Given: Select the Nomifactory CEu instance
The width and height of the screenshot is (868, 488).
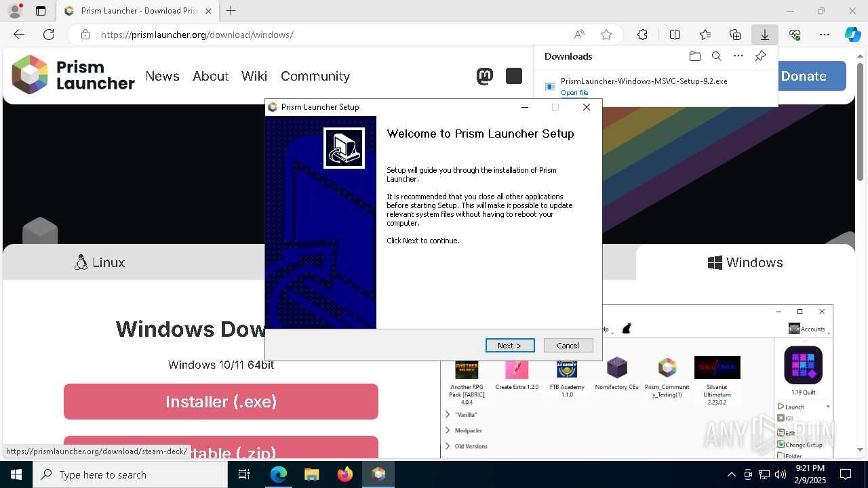Looking at the screenshot, I should pyautogui.click(x=616, y=374).
